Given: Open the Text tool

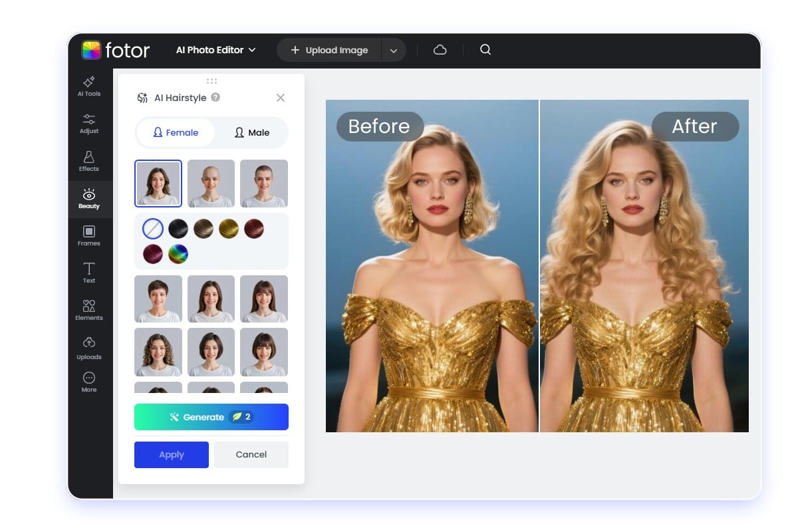Looking at the screenshot, I should [88, 273].
